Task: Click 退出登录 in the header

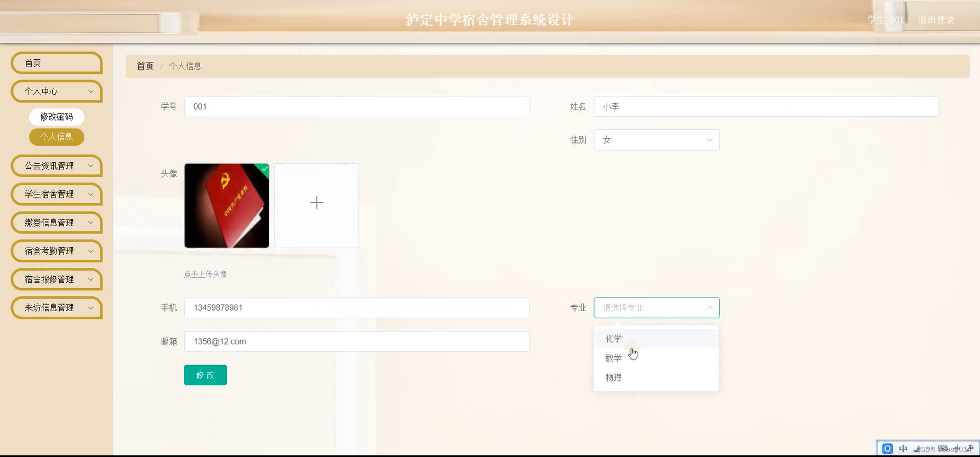Action: 936,20
